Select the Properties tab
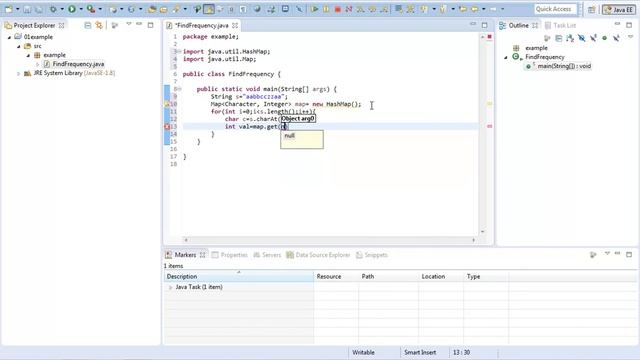The image size is (640, 360). pos(234,255)
